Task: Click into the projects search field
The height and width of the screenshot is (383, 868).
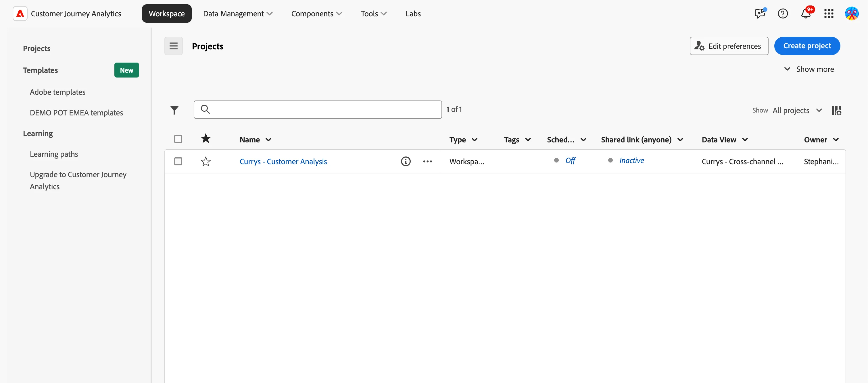Action: [x=317, y=109]
